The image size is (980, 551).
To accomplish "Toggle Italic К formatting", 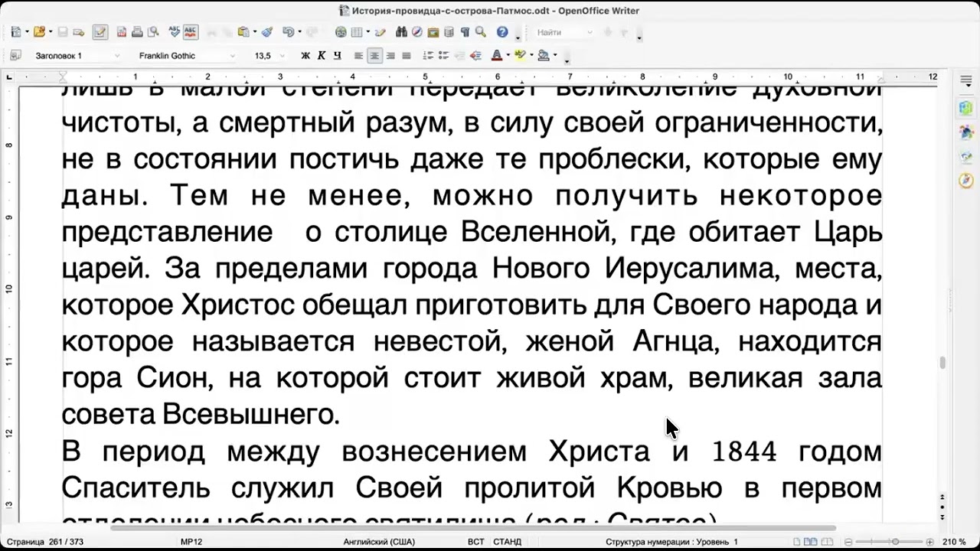I will (321, 56).
